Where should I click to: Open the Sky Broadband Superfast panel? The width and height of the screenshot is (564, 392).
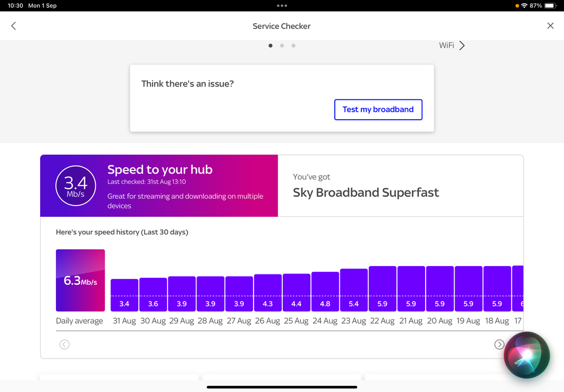click(400, 186)
